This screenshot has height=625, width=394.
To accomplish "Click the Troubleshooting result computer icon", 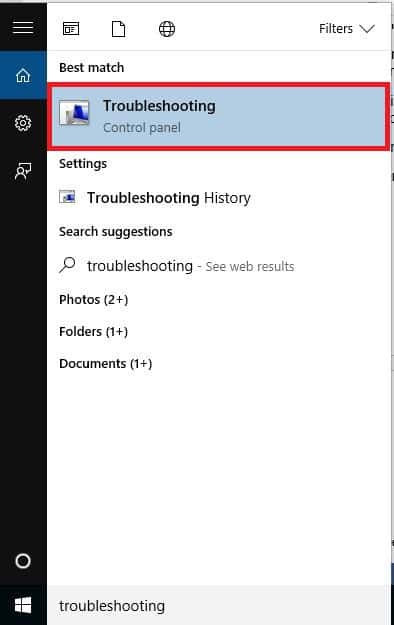I will pyautogui.click(x=75, y=113).
